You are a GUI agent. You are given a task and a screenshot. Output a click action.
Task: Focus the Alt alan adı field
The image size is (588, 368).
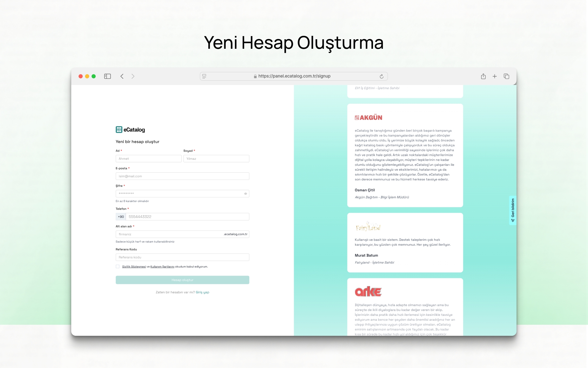point(168,234)
